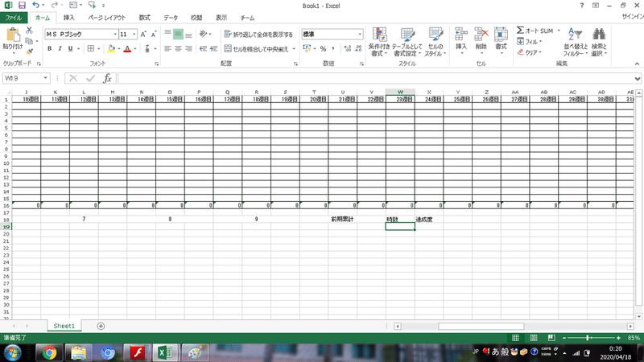
Task: Adjust the zoom slider handle
Action: [x=588, y=338]
